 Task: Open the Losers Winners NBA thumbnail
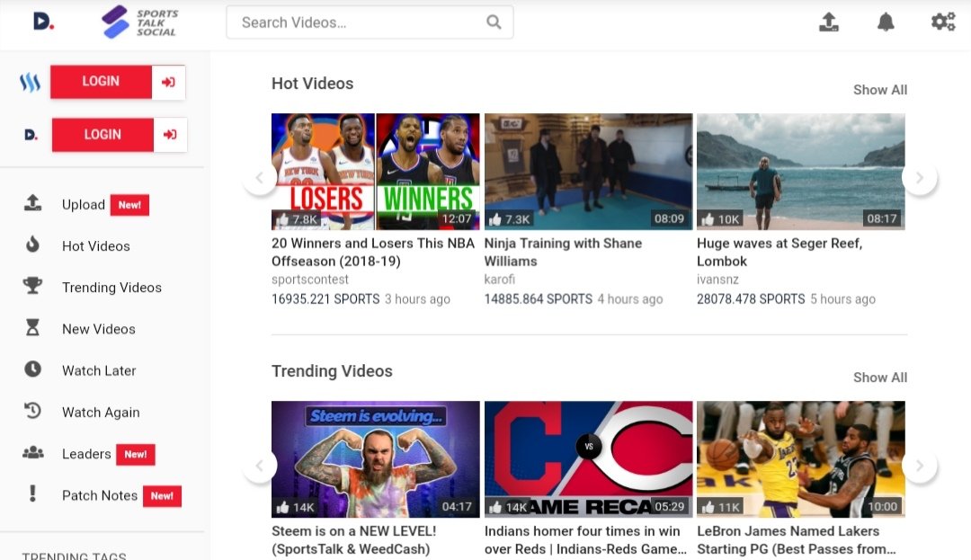375,172
